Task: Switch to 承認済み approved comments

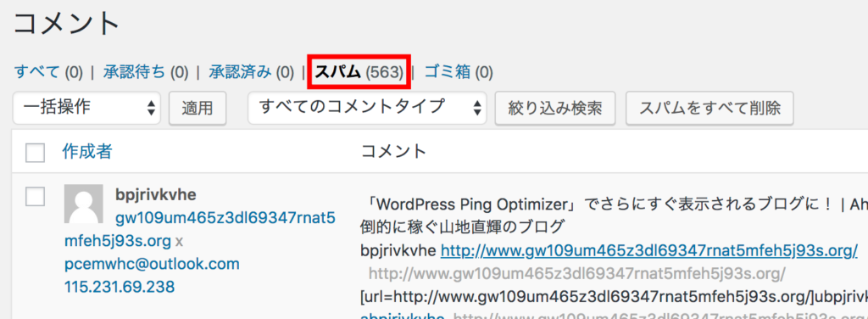Action: [x=240, y=71]
